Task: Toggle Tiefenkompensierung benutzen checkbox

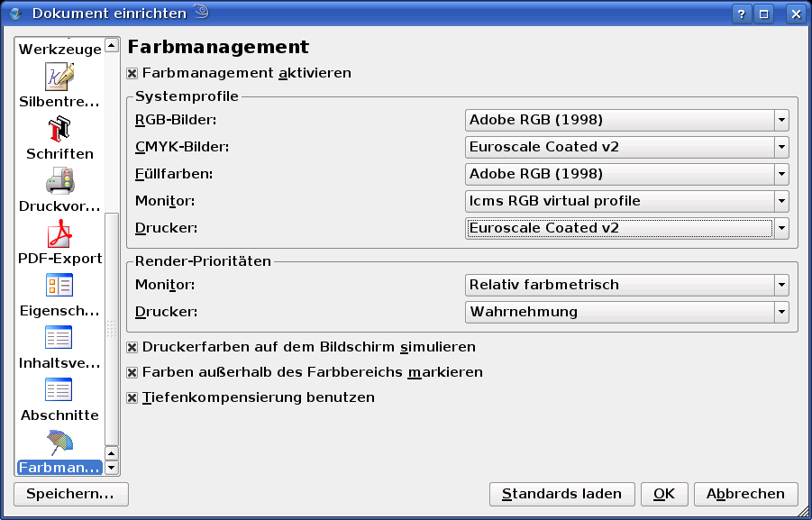Action: [x=132, y=398]
